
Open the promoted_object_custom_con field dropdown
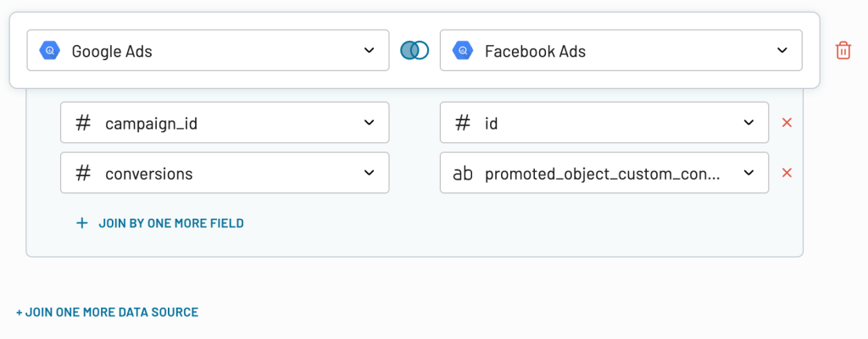pyautogui.click(x=604, y=173)
